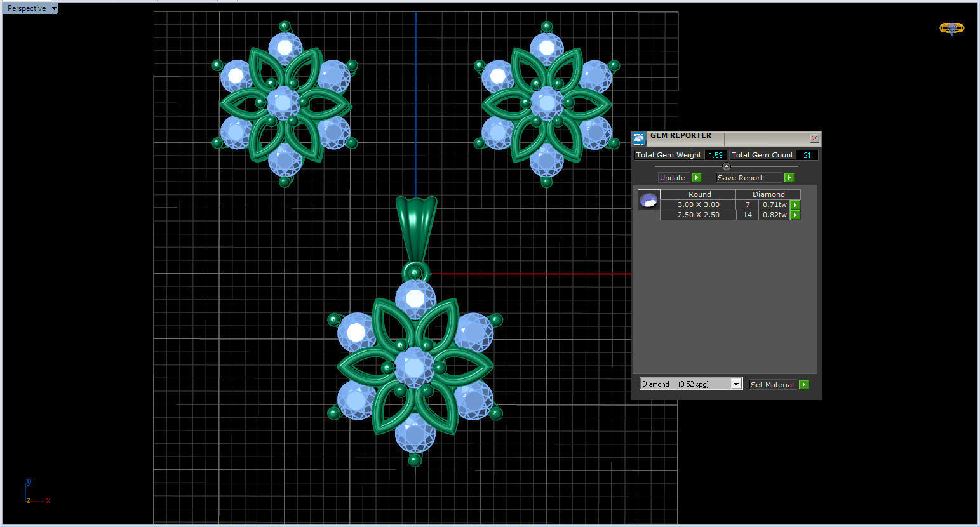The image size is (980, 527).
Task: Click the Total Gem Count value 21
Action: tap(807, 155)
